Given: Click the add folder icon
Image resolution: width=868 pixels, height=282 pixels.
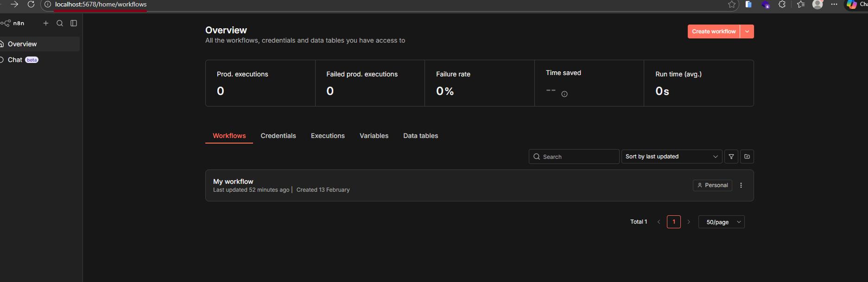Looking at the screenshot, I should coord(747,157).
